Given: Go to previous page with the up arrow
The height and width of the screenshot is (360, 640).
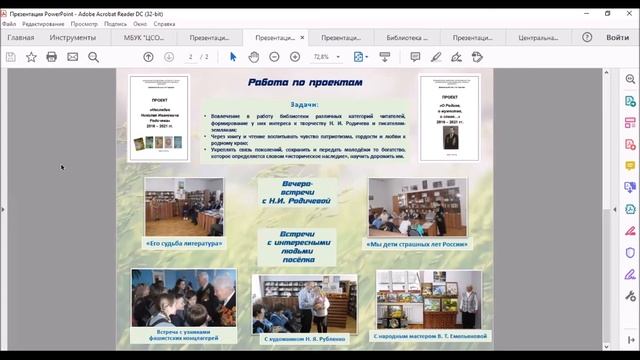Looking at the screenshot, I should click(x=148, y=57).
